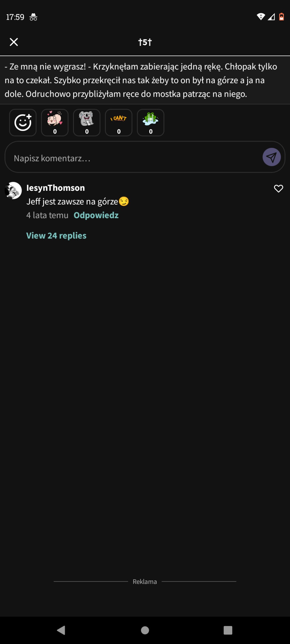React with the pink pig sticker
This screenshot has width=290, height=644.
pyautogui.click(x=55, y=123)
